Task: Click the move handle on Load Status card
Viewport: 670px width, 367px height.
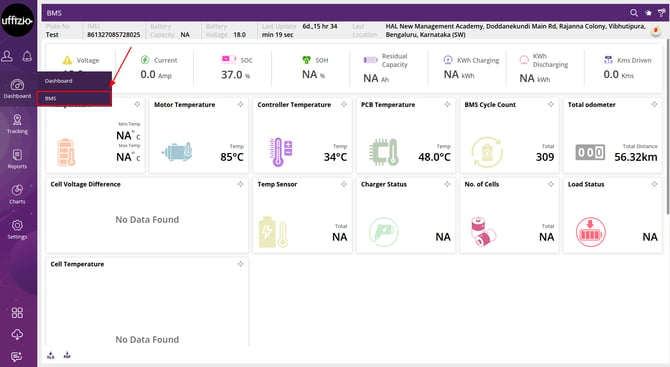Action: pyautogui.click(x=654, y=184)
